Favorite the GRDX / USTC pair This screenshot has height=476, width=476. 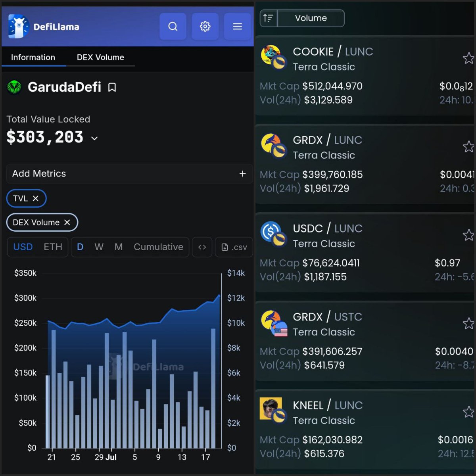pos(468,324)
